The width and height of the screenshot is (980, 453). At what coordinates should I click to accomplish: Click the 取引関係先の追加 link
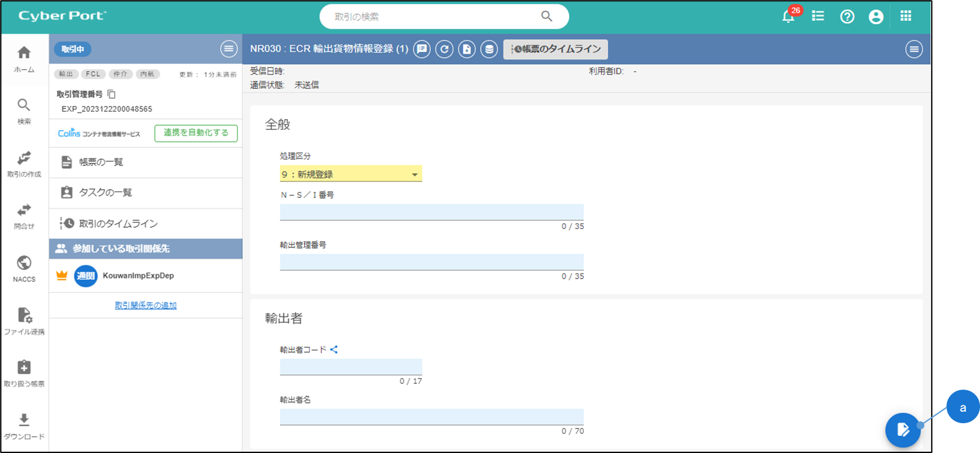point(145,305)
